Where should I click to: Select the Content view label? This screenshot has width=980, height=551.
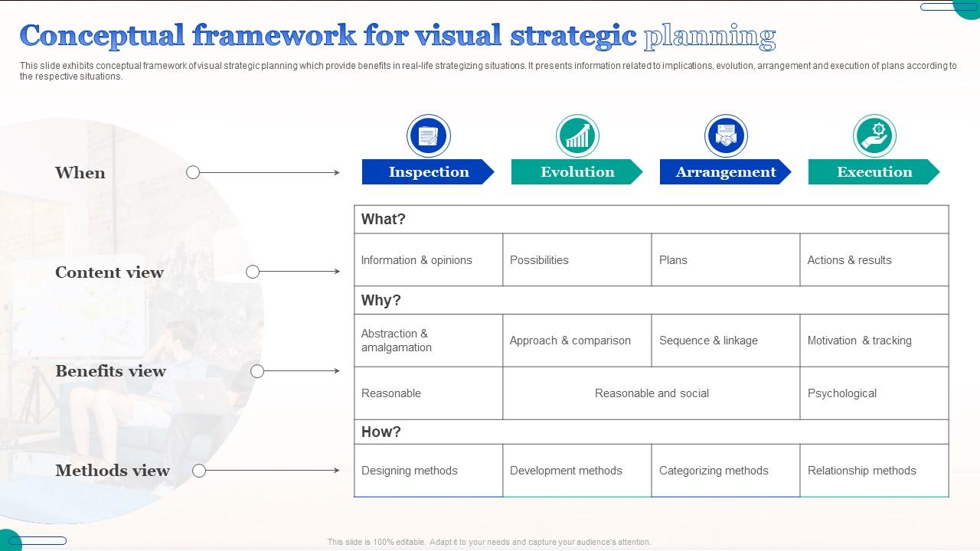[109, 272]
